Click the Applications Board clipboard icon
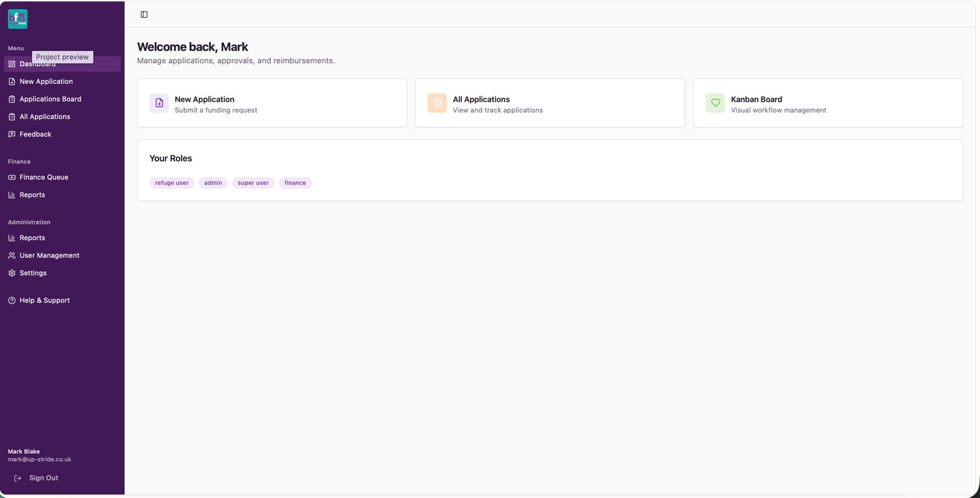 tap(12, 99)
